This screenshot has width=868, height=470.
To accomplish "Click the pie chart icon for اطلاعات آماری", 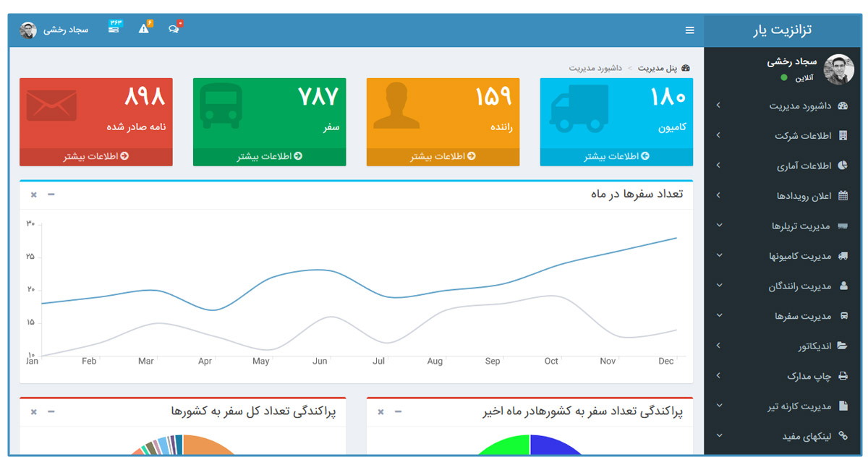I will point(843,166).
